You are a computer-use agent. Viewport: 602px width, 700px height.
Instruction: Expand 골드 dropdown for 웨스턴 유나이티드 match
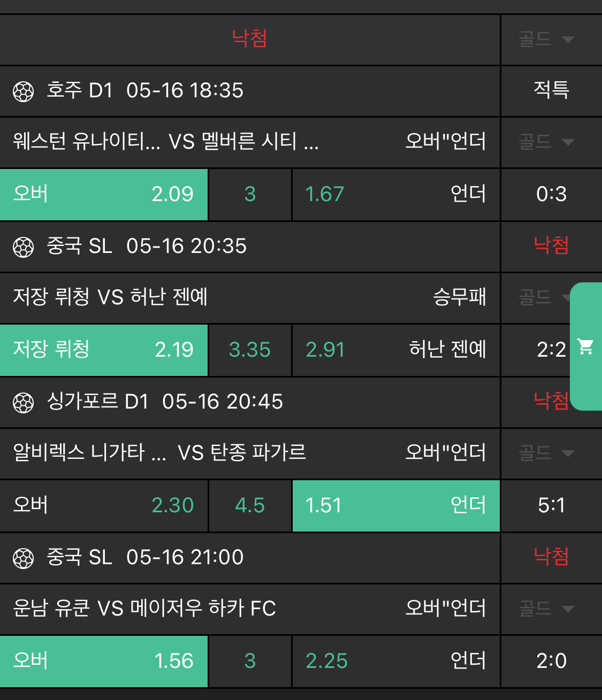[x=547, y=142]
